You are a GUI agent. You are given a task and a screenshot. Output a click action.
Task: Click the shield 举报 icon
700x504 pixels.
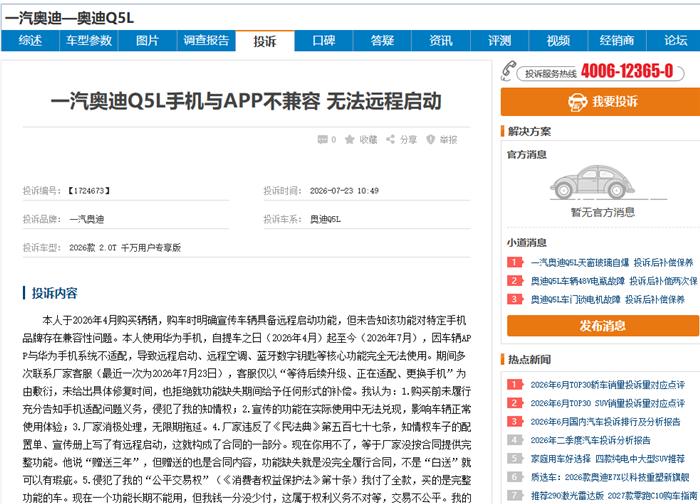(x=430, y=140)
